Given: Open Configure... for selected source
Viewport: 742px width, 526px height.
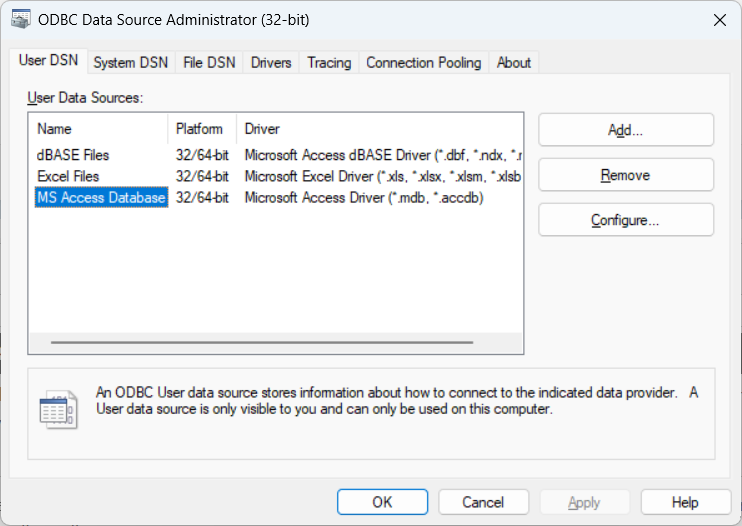Looking at the screenshot, I should pos(626,220).
